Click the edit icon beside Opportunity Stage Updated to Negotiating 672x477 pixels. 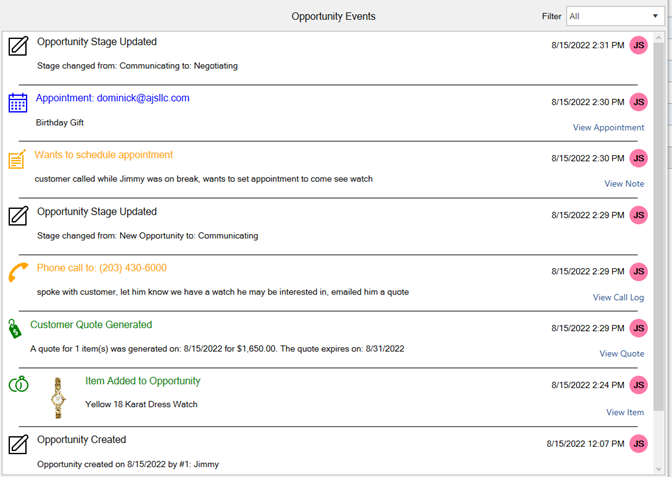[x=17, y=46]
